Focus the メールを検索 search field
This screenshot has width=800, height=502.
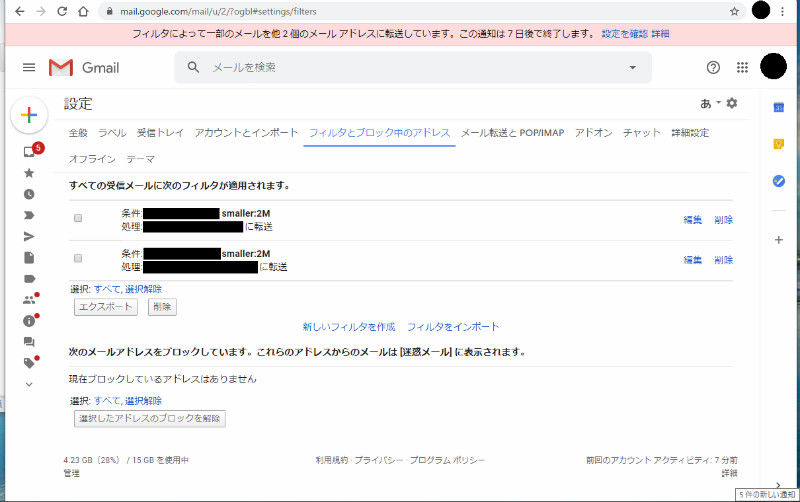(413, 67)
